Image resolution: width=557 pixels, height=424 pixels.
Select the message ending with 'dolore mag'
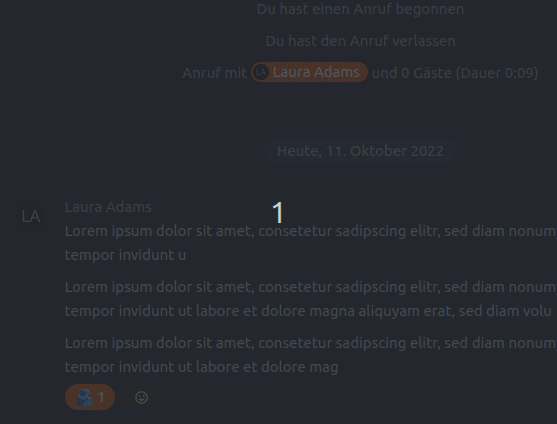pyautogui.click(x=311, y=355)
